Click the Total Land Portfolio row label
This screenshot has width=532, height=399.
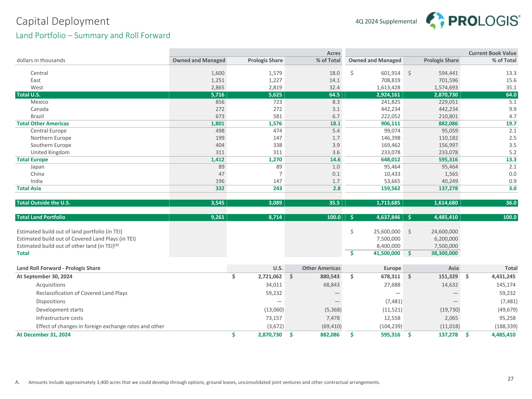coord(41,217)
